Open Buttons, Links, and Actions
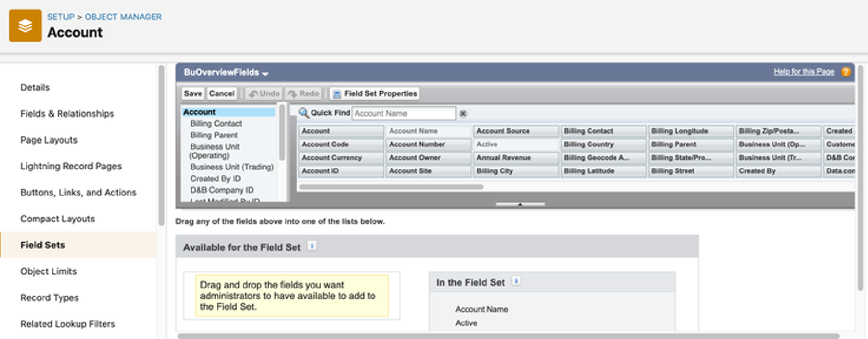This screenshot has height=339, width=868. click(78, 193)
